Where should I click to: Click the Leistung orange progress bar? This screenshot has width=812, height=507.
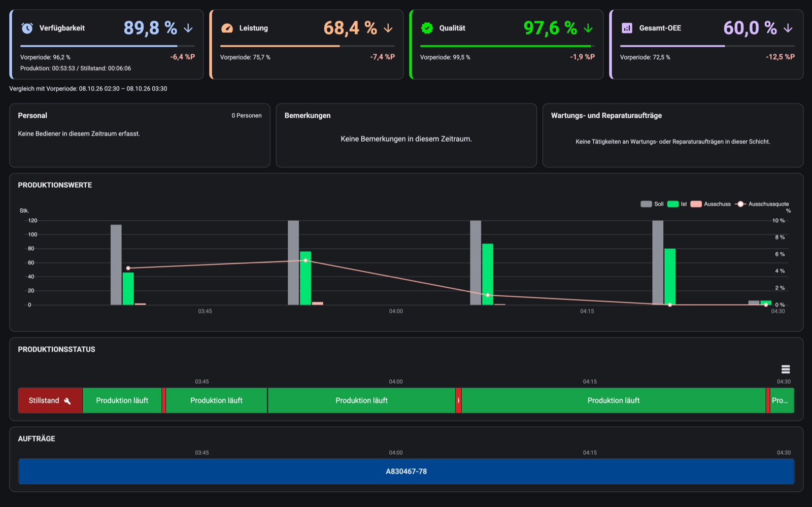click(308, 46)
